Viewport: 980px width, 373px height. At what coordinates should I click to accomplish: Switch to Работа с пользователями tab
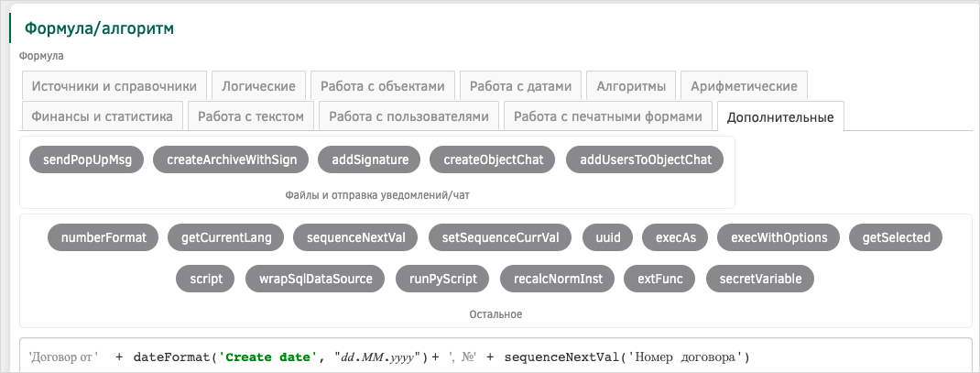[408, 115]
